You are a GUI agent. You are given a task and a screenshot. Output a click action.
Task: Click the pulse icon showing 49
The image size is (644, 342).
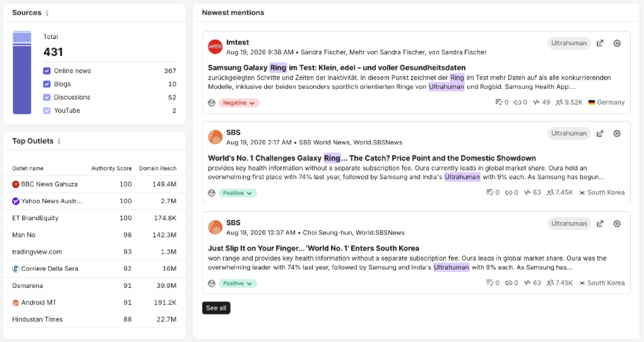pyautogui.click(x=537, y=102)
